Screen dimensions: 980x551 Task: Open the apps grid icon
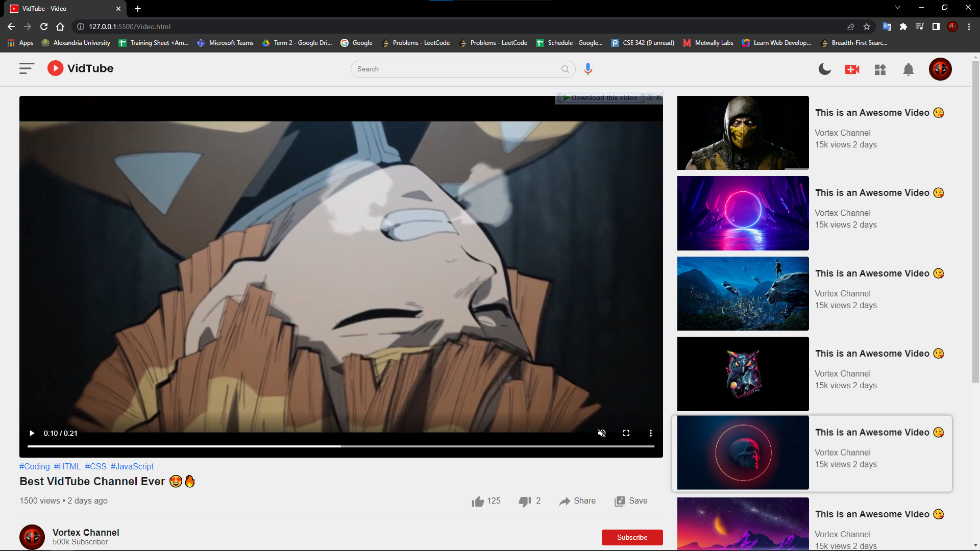(x=880, y=69)
